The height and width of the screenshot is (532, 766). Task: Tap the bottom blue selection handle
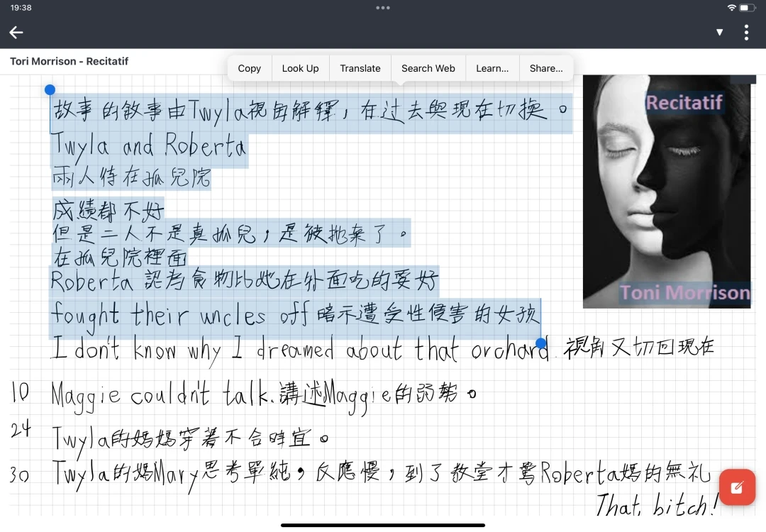[x=541, y=343]
